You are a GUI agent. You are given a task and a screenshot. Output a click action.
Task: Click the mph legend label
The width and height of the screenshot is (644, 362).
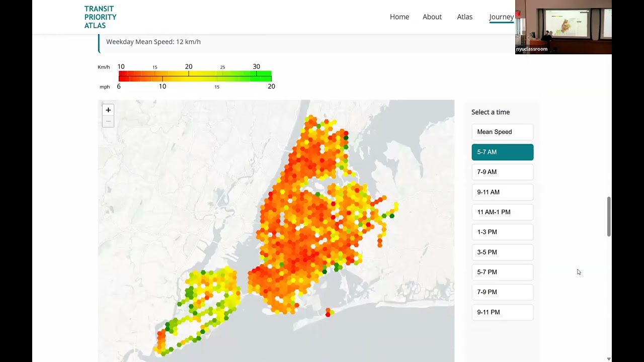(105, 87)
